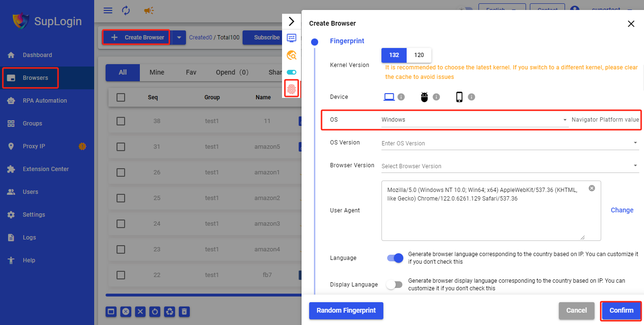Check the checkbox for row fb7
Viewport: 644px width, 325px height.
click(x=121, y=275)
